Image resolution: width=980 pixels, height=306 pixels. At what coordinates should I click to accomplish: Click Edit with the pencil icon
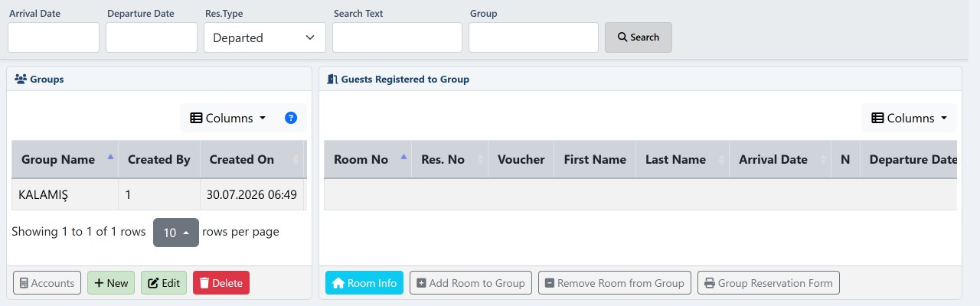[164, 283]
